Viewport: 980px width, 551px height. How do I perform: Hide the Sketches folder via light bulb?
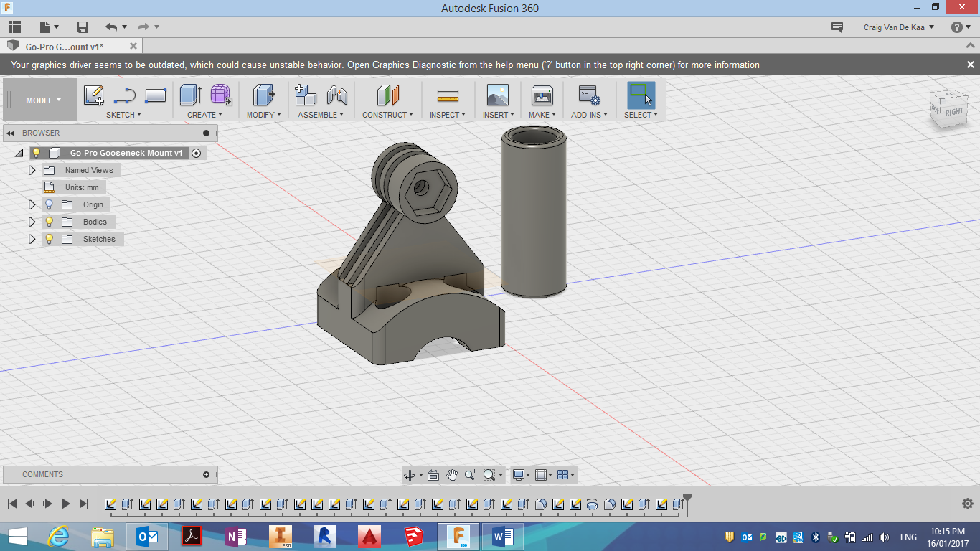pos(50,239)
